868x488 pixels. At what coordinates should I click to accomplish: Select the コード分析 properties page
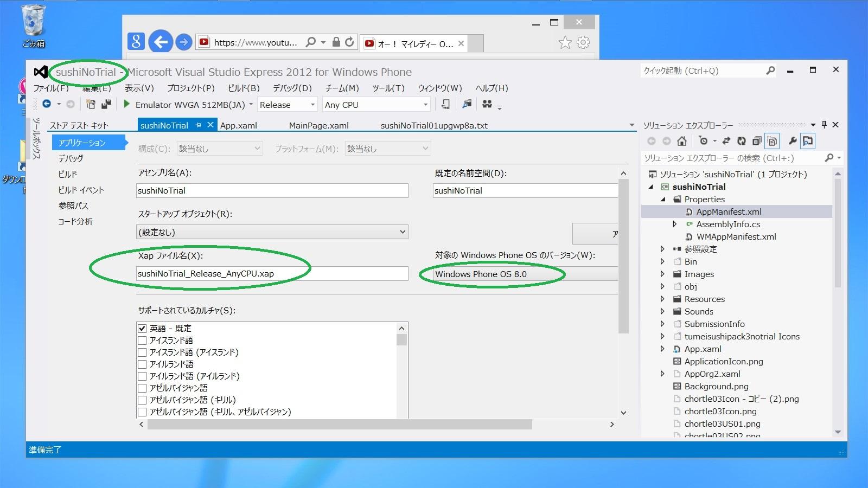(x=75, y=221)
